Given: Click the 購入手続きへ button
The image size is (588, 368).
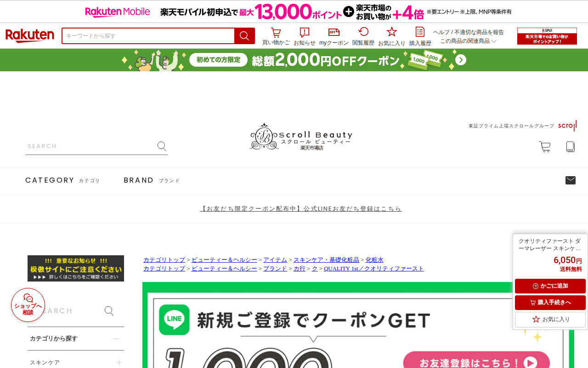Looking at the screenshot, I should point(550,303).
